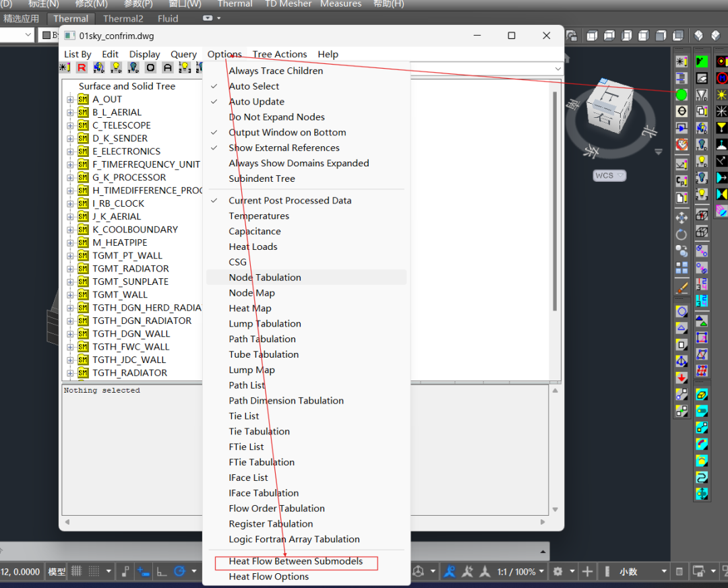Click the green circle icon in right toolbar
The width and height of the screenshot is (728, 588).
click(x=681, y=95)
